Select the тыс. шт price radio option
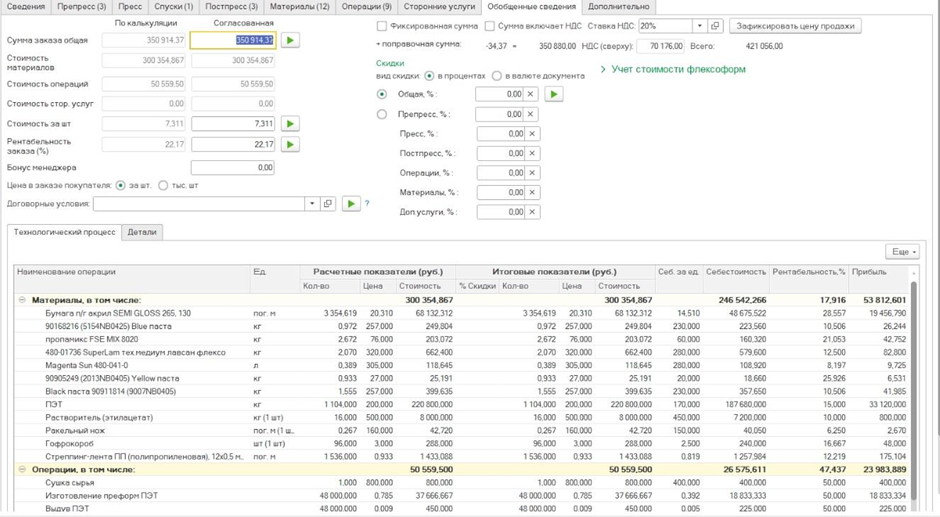 coord(164,185)
